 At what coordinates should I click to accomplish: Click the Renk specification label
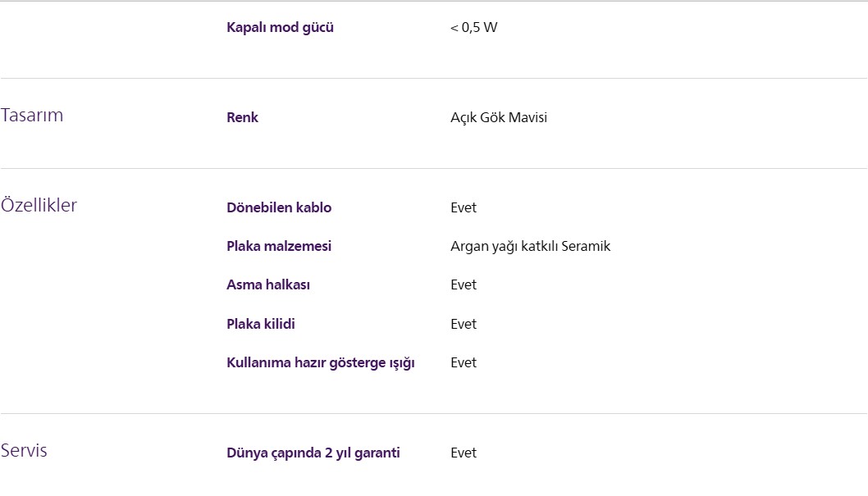(242, 117)
